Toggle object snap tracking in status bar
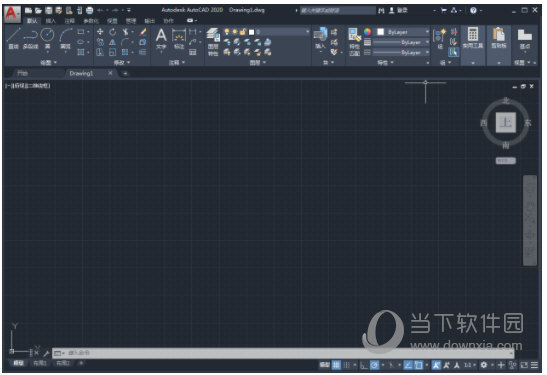This screenshot has height=375, width=547. pyautogui.click(x=408, y=365)
